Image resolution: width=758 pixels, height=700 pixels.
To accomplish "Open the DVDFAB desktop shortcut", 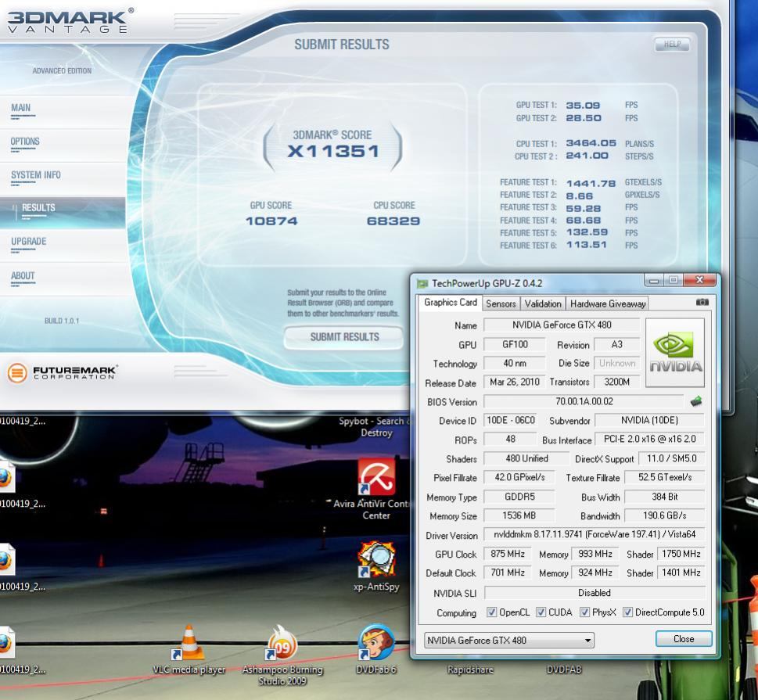I will 564,669.
